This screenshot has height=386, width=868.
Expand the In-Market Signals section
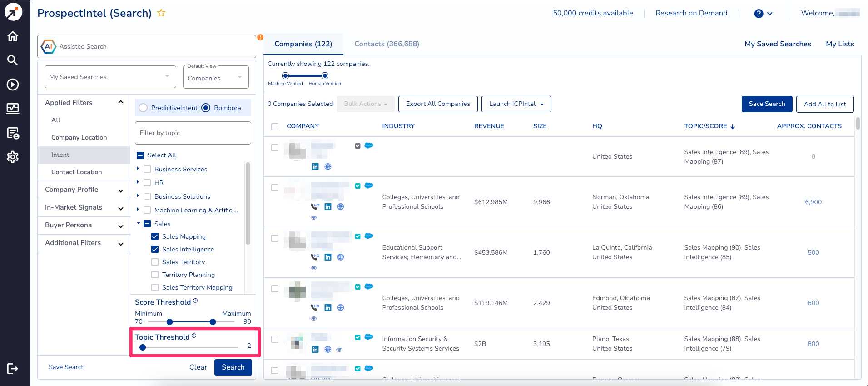121,209
